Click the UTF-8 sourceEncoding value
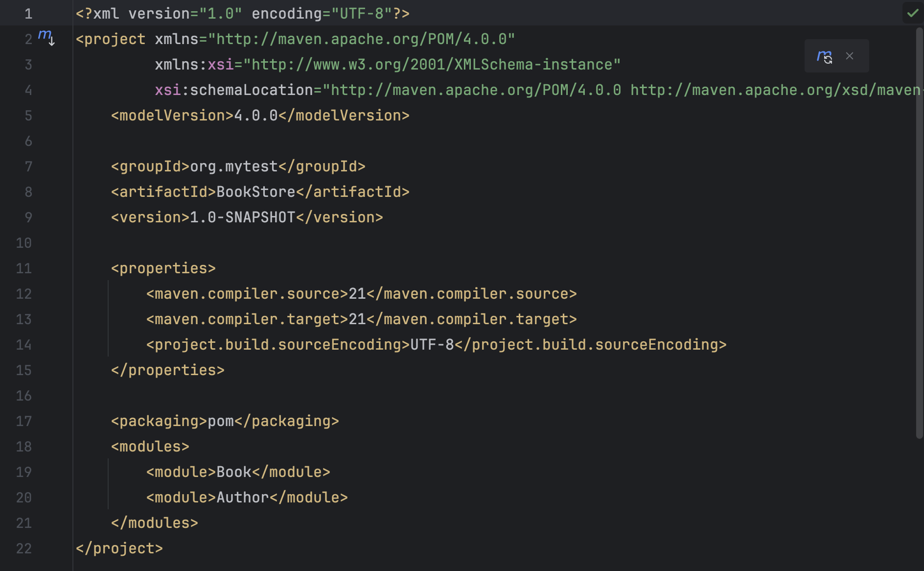Viewport: 924px width, 571px height. pyautogui.click(x=433, y=344)
